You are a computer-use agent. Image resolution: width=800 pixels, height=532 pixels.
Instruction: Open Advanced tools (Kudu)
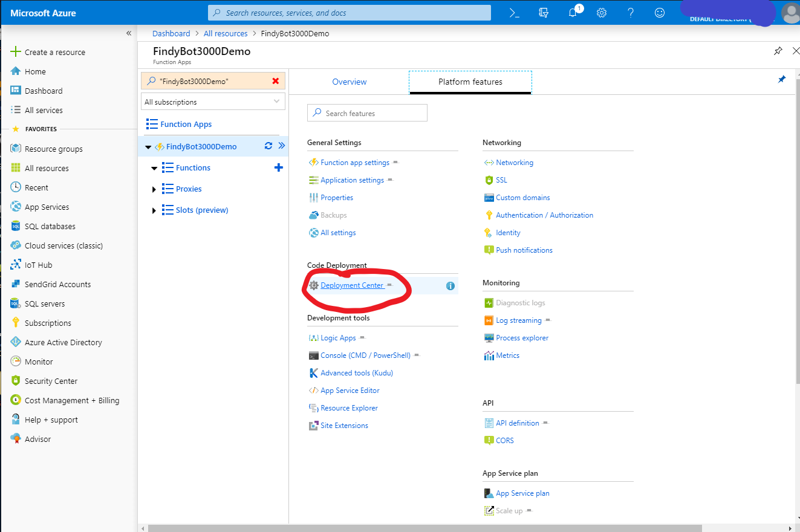[x=357, y=373]
